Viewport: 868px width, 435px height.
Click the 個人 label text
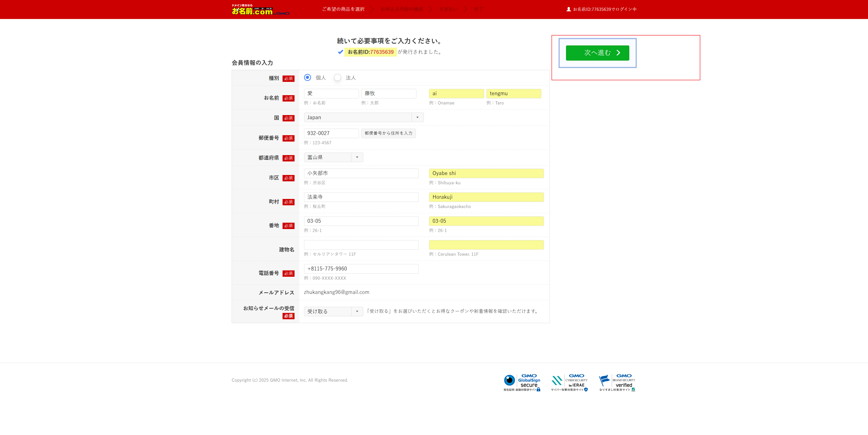[321, 78]
